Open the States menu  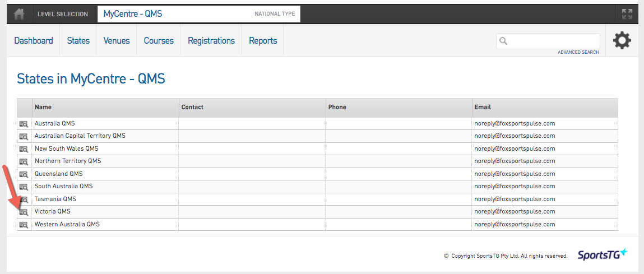pyautogui.click(x=78, y=41)
